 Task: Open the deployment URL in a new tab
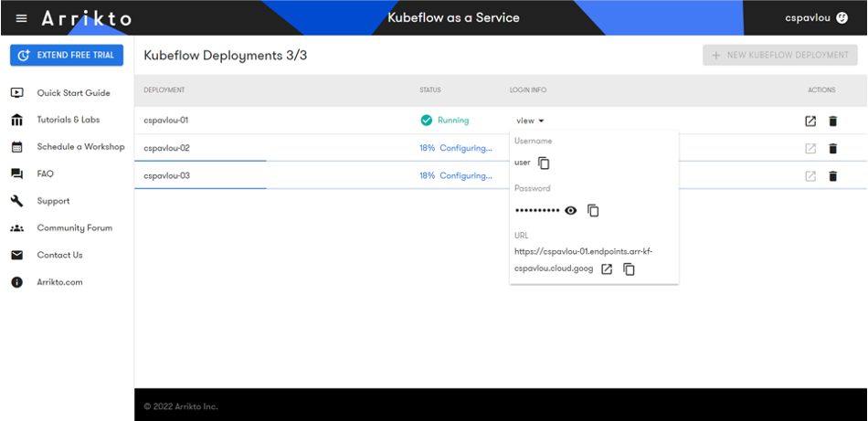pos(607,269)
